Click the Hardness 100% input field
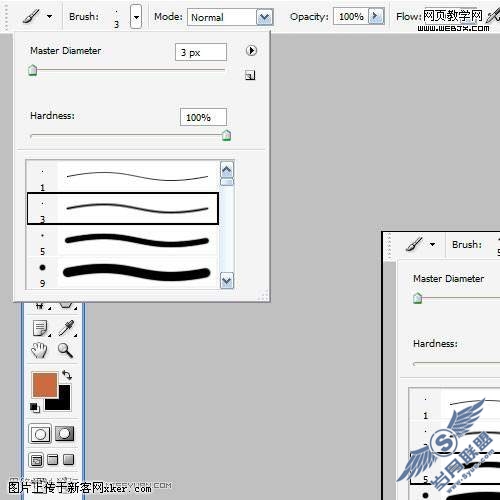Image resolution: width=500 pixels, height=500 pixels. tap(203, 117)
